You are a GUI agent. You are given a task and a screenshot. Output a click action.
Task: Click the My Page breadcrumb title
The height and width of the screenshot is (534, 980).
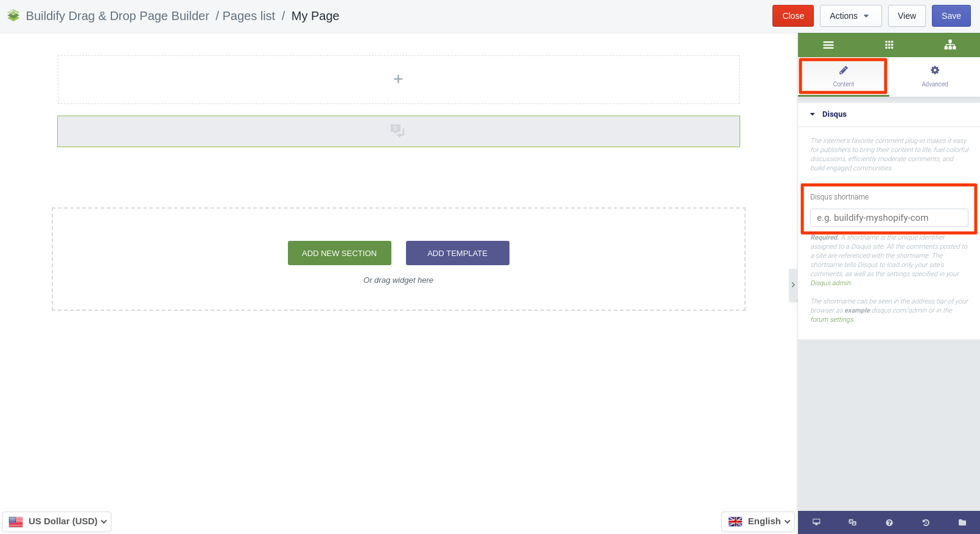[x=315, y=16]
